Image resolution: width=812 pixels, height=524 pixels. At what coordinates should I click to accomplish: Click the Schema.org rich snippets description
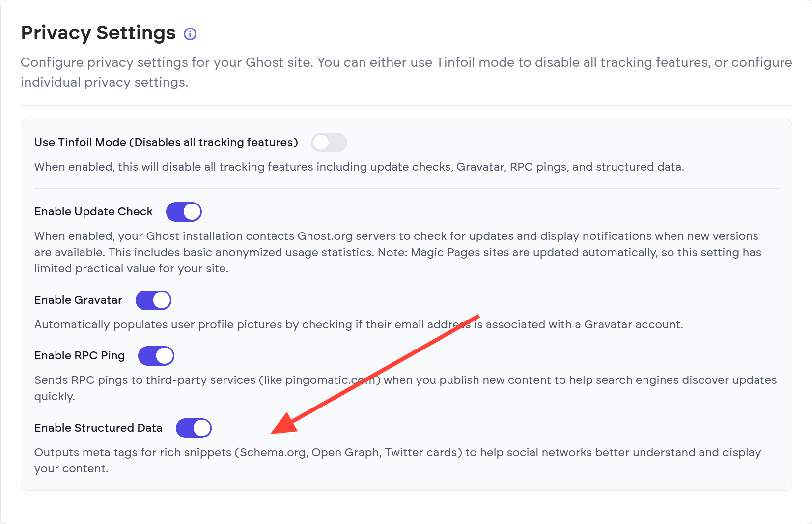tap(397, 453)
